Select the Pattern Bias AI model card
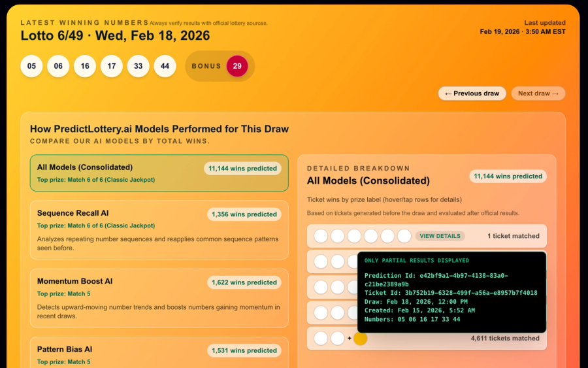The image size is (588, 368). [159, 352]
